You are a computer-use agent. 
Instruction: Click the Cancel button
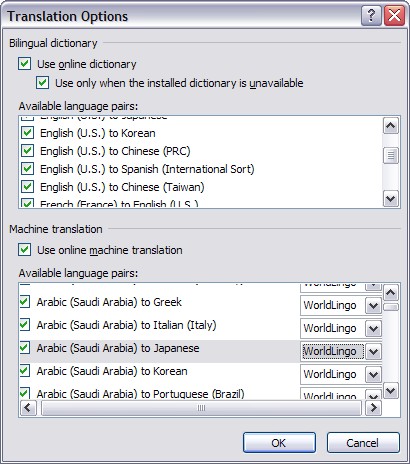pos(363,443)
